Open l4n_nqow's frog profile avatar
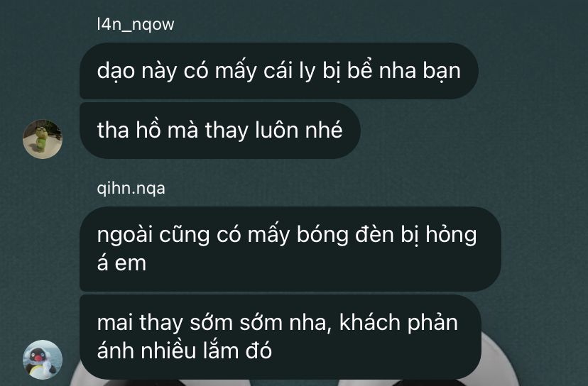 43,139
